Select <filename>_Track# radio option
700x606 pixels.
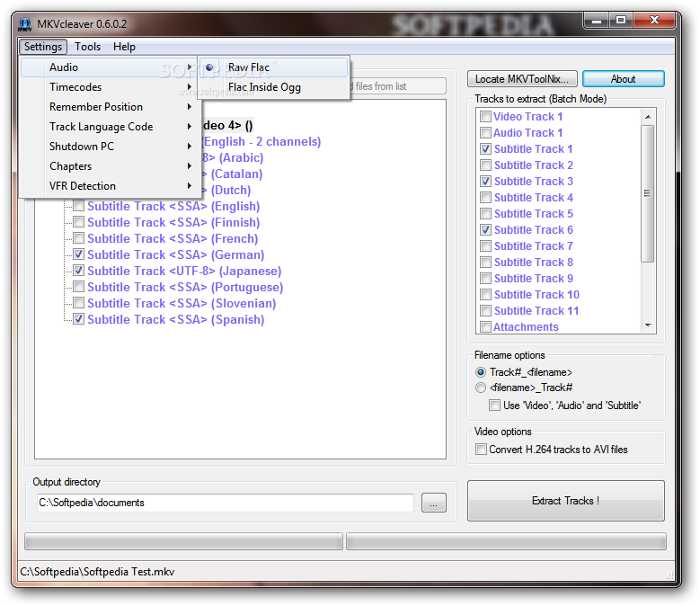[x=481, y=388]
